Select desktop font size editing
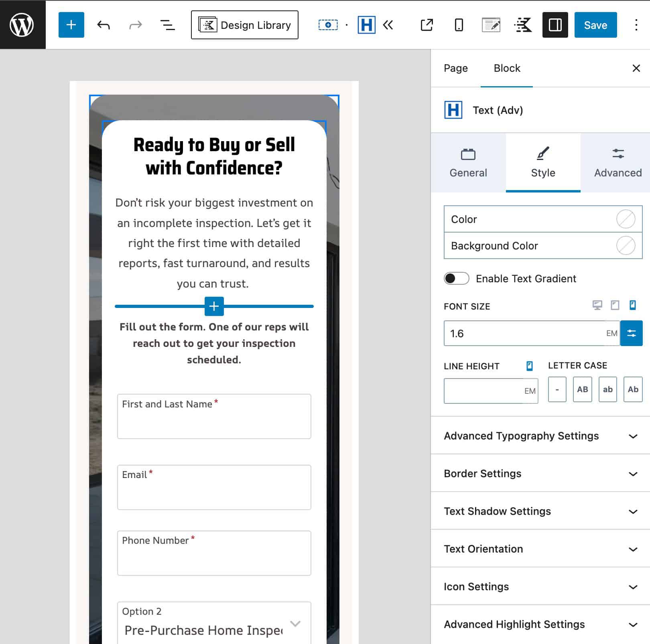Screen dimensions: 650x644 coord(597,305)
